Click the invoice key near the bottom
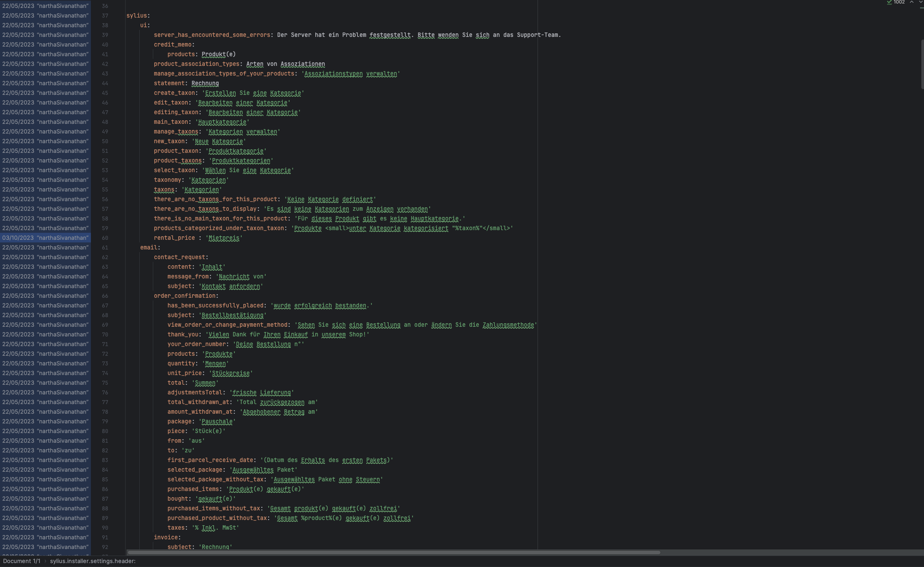Viewport: 924px width, 567px height. (x=166, y=537)
